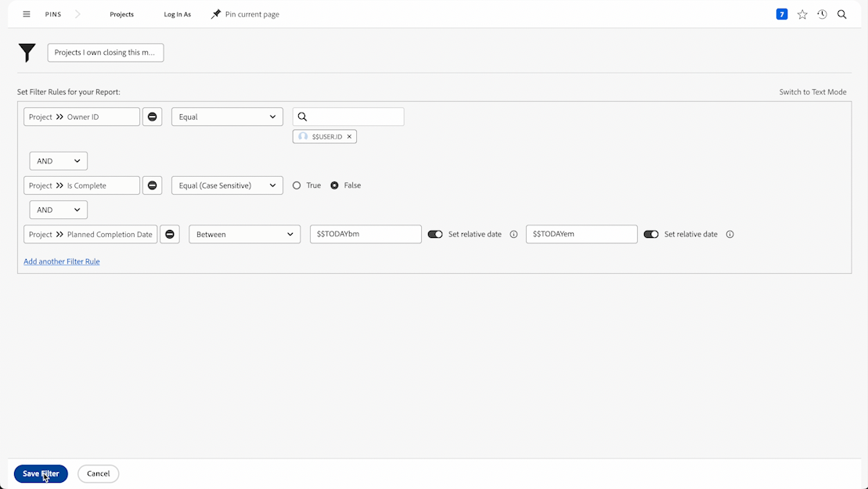
Task: Click Add another Filter Rule
Action: (61, 261)
